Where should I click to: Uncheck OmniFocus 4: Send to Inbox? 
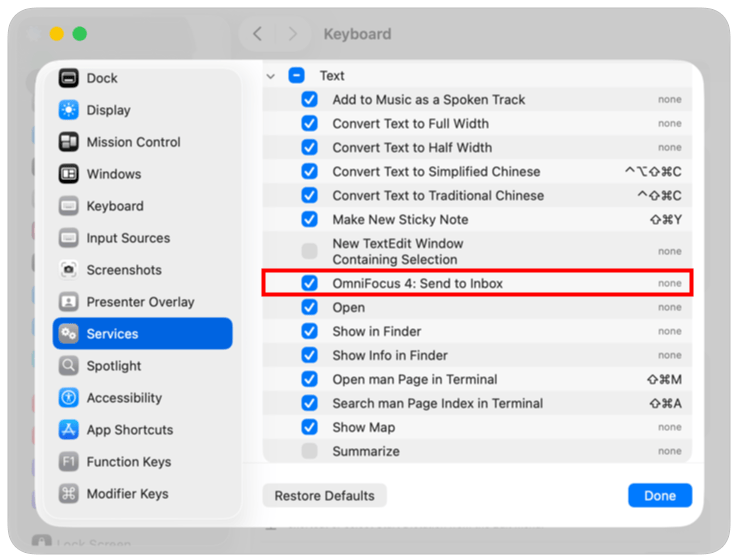[310, 283]
